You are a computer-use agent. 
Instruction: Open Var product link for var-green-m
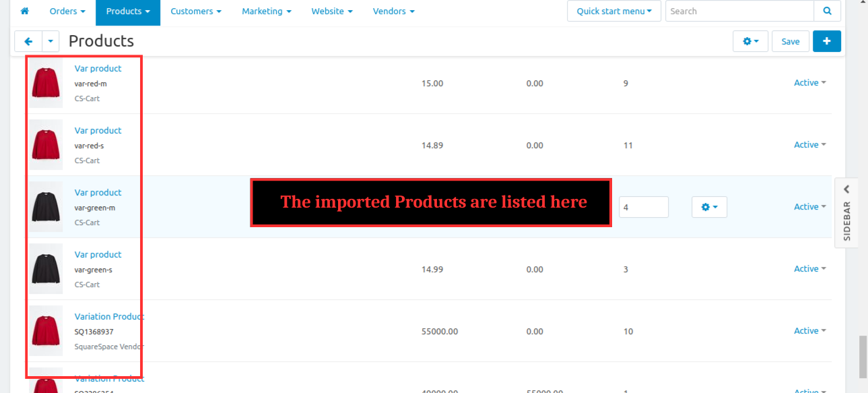pyautogui.click(x=98, y=193)
